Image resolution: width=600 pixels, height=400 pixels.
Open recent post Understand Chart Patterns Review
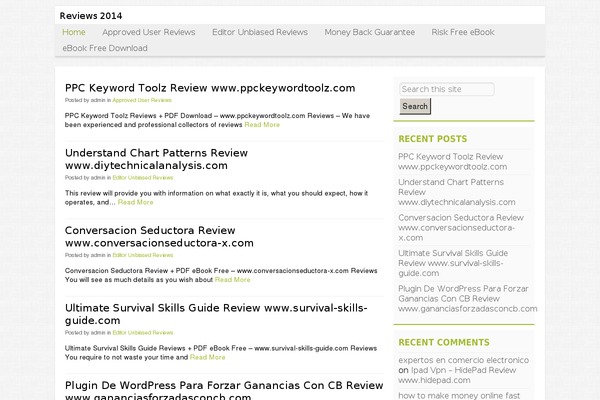point(457,192)
